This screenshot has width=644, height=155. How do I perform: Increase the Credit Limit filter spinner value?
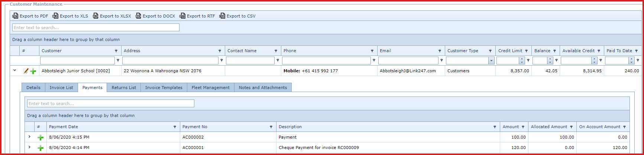coord(522,59)
